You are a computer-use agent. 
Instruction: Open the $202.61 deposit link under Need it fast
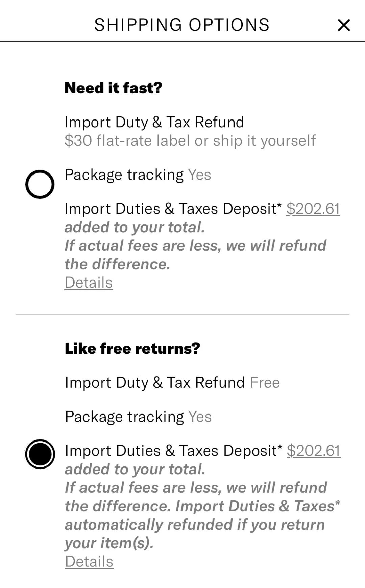pyautogui.click(x=313, y=209)
